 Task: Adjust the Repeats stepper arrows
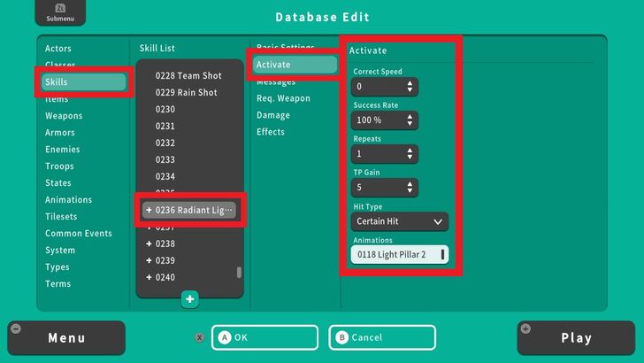pyautogui.click(x=410, y=154)
